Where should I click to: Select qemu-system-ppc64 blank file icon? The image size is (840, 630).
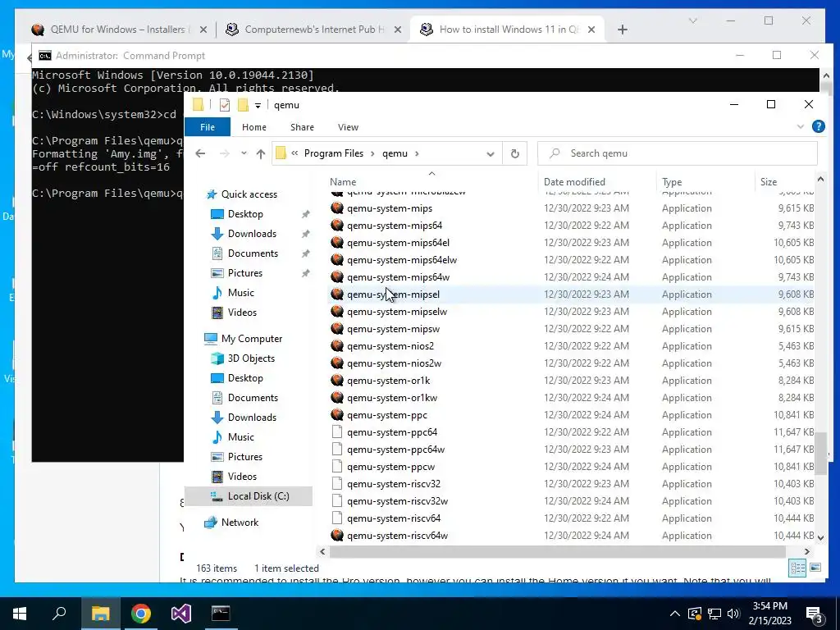[x=337, y=432]
